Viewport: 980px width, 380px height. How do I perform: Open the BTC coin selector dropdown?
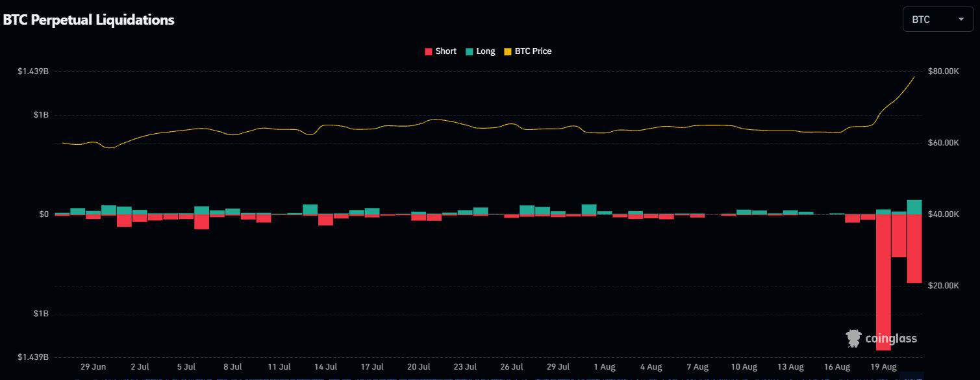pos(938,19)
